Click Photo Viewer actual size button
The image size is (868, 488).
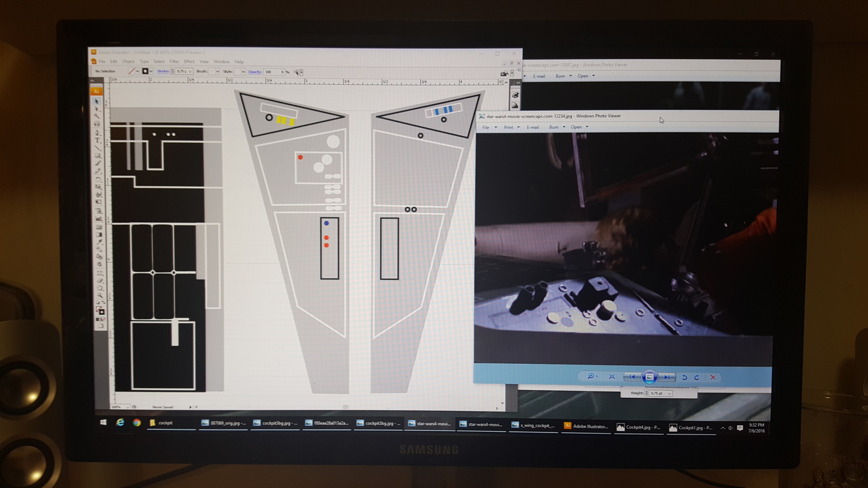(x=612, y=376)
